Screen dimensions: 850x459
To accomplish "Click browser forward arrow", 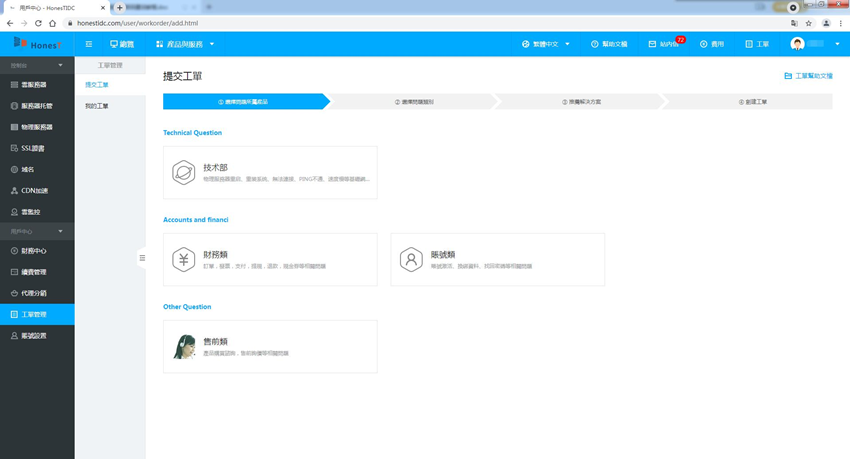I will point(24,23).
